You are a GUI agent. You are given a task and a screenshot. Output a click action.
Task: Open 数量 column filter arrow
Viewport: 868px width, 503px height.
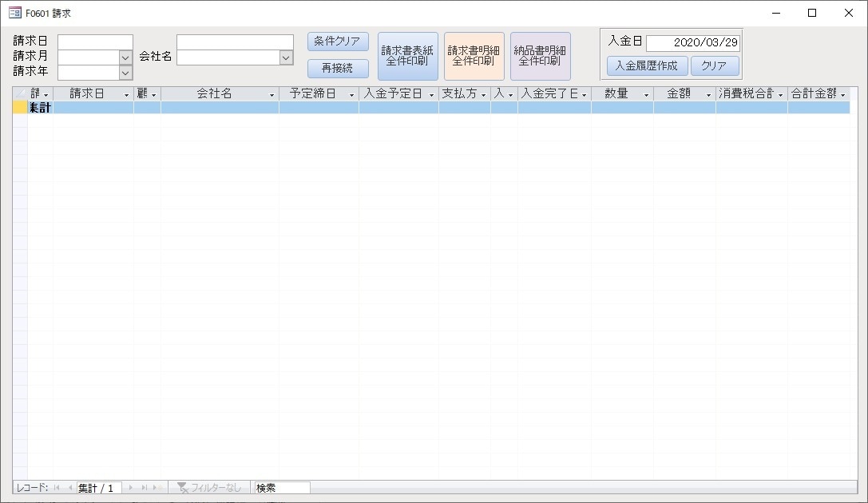click(x=646, y=95)
